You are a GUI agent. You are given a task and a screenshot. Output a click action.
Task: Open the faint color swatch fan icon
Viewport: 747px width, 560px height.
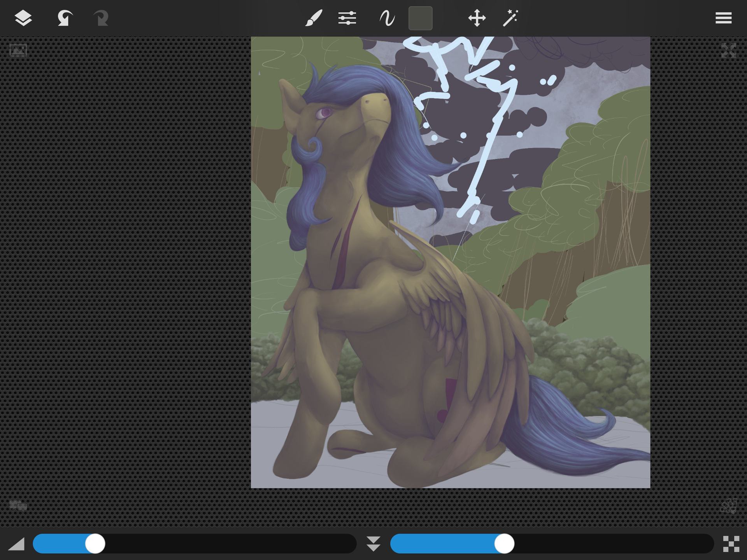(729, 506)
